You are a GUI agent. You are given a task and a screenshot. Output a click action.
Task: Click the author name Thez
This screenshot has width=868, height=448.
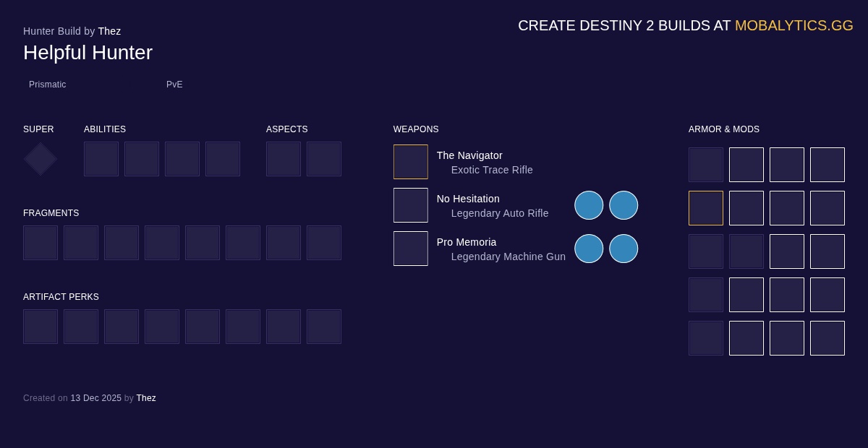click(109, 31)
